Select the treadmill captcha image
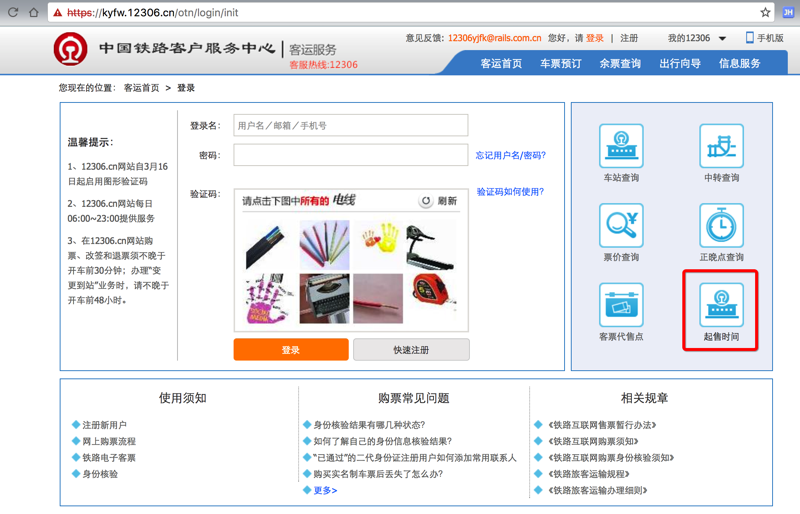The height and width of the screenshot is (514, 800). click(x=431, y=245)
